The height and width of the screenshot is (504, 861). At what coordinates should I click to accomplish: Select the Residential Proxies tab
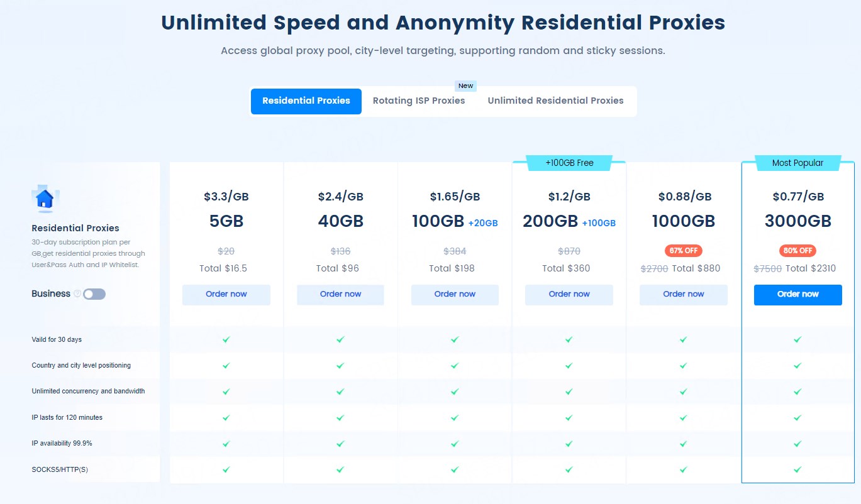[x=306, y=101]
